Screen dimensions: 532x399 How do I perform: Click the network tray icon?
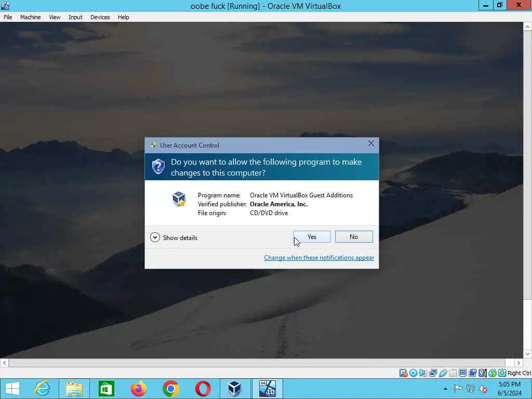click(471, 389)
